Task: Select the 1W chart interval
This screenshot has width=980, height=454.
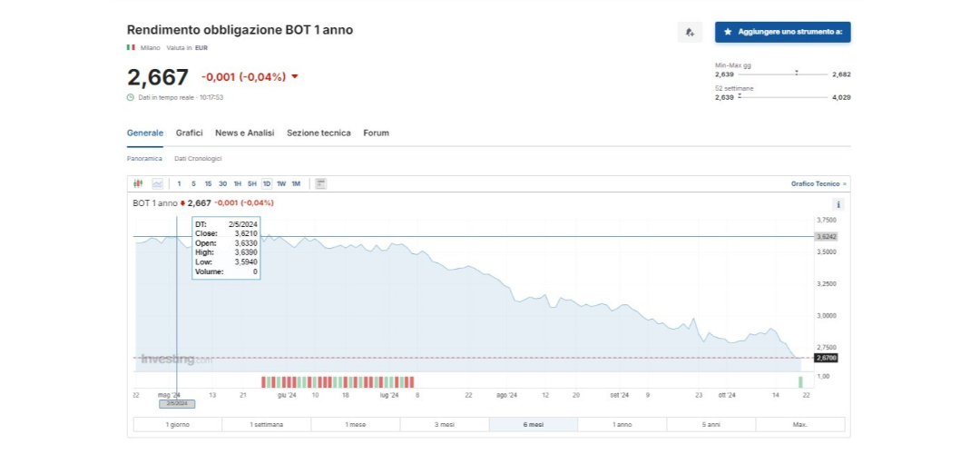Action: coord(281,183)
